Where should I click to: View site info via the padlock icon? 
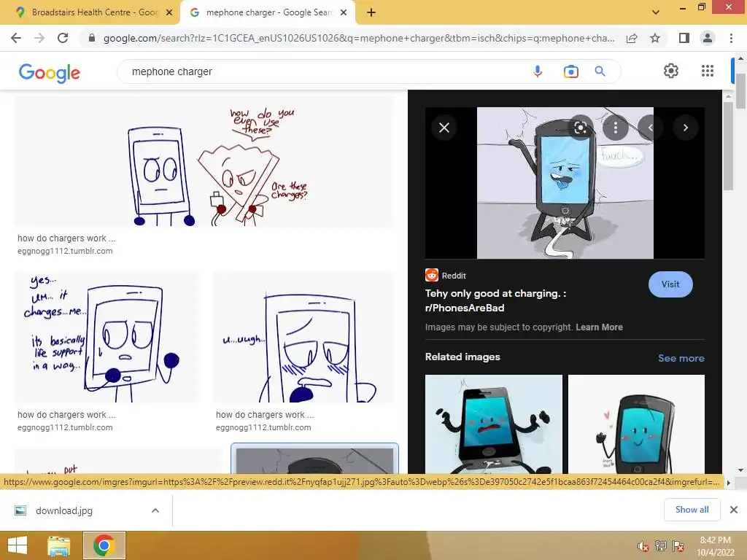click(x=92, y=38)
